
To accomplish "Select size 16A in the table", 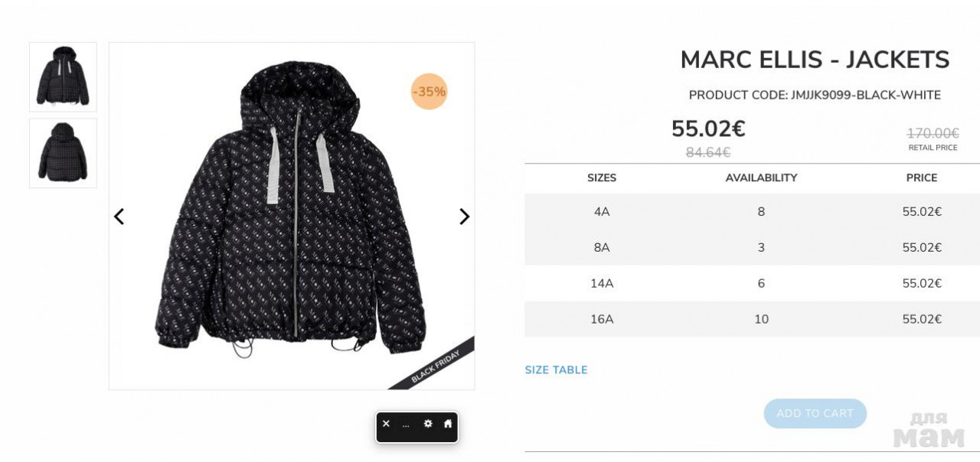I will tap(602, 319).
